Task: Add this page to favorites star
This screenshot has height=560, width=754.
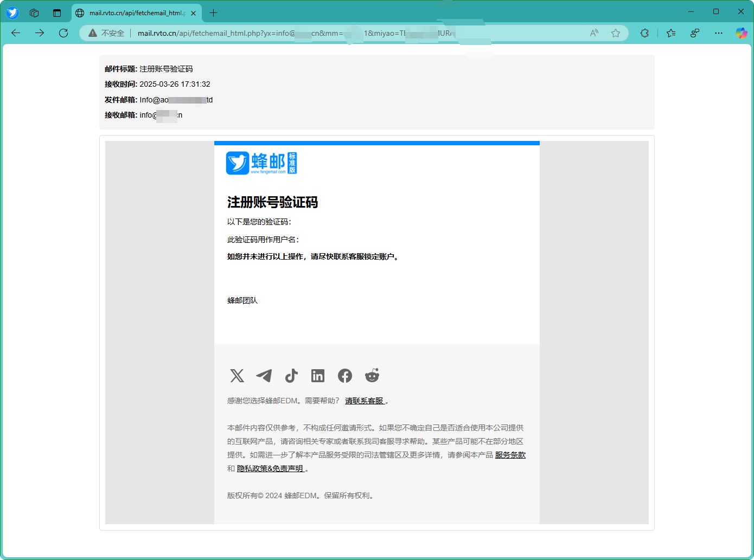Action: 616,33
